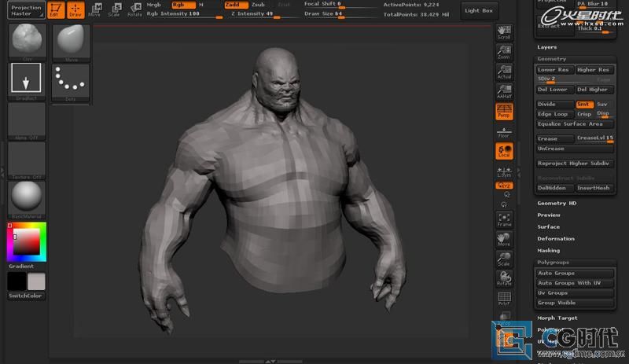The width and height of the screenshot is (629, 364).
Task: Expand the Geometry HD section
Action: click(557, 204)
